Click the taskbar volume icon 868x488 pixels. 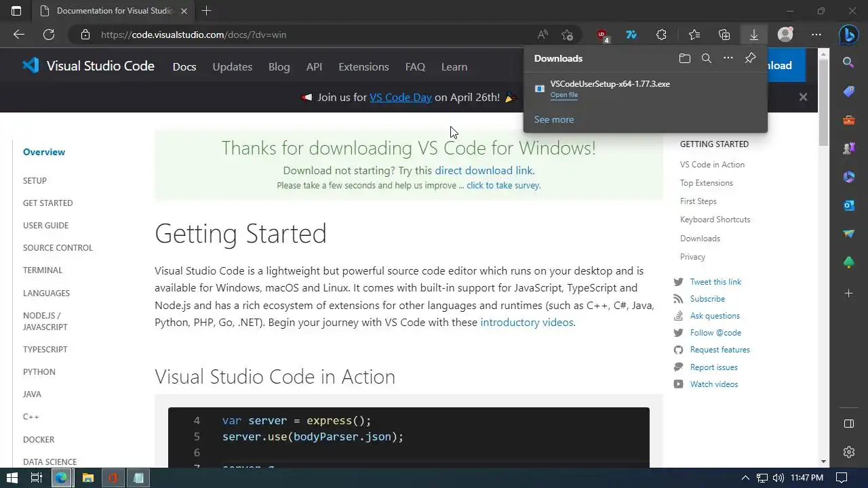(778, 478)
